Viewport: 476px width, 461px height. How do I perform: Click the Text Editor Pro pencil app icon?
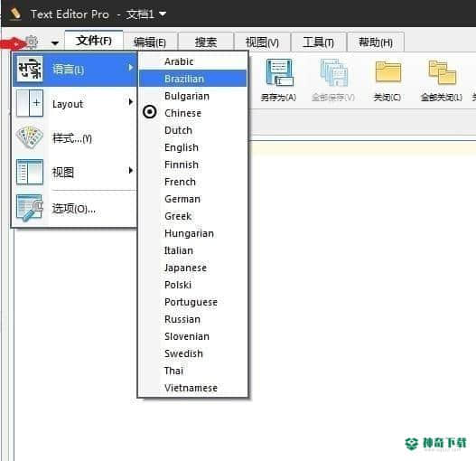[14, 14]
